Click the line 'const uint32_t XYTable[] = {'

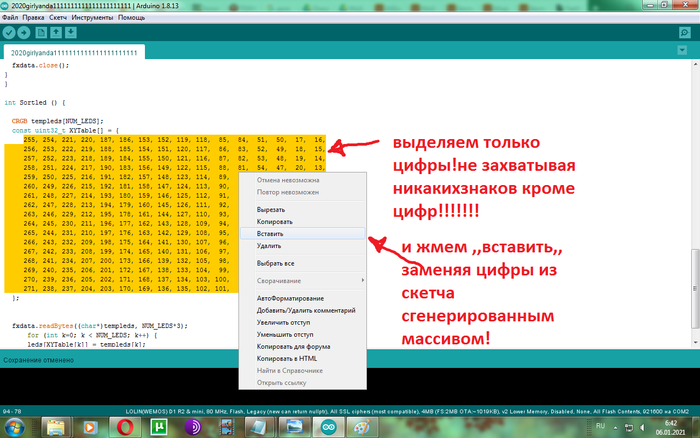click(x=65, y=130)
